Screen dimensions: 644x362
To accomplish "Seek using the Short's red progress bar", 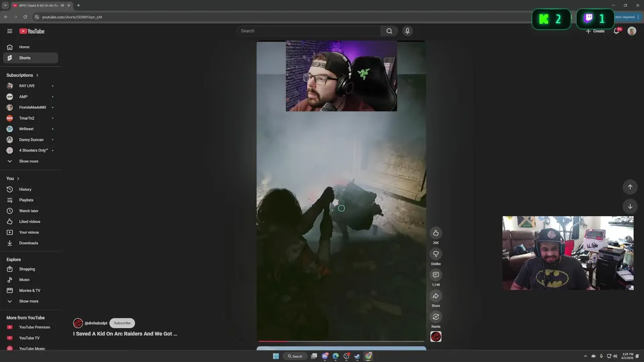I will pos(341,341).
